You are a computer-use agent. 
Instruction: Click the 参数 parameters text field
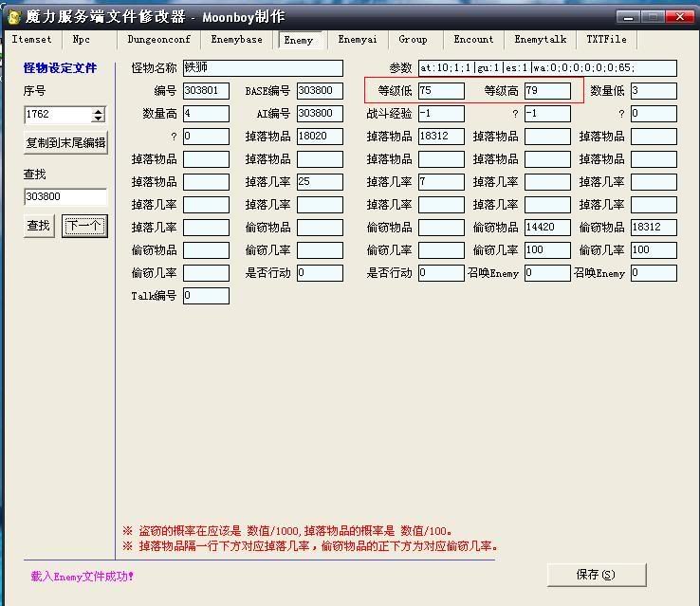(546, 68)
